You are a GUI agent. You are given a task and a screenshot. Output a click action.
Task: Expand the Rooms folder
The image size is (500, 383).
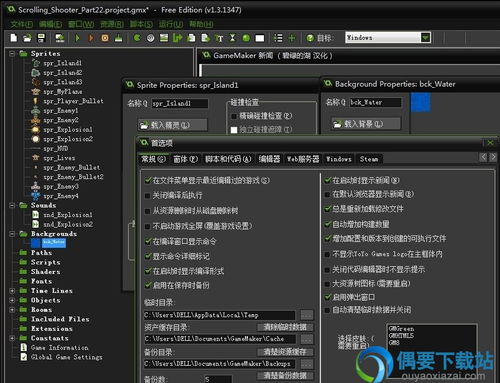[x=12, y=310]
